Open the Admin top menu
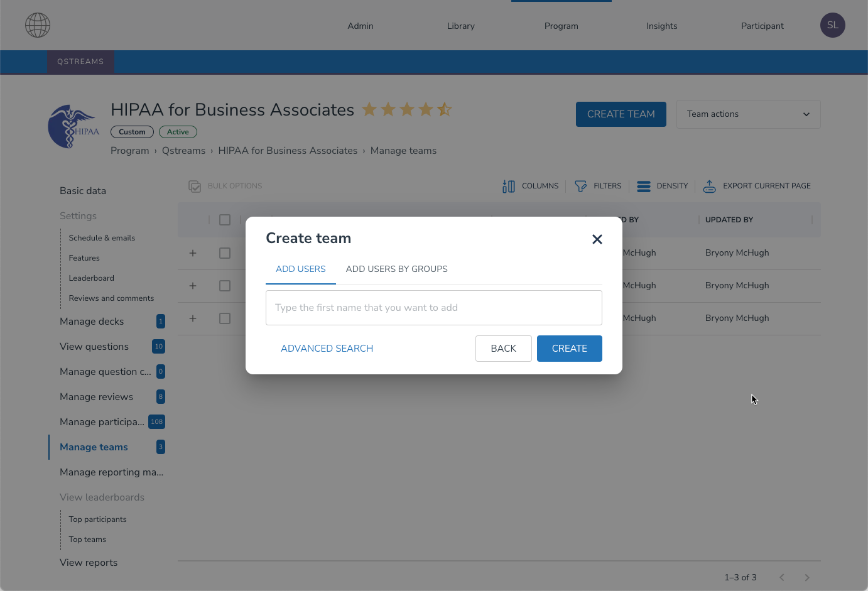The width and height of the screenshot is (868, 591). [361, 26]
